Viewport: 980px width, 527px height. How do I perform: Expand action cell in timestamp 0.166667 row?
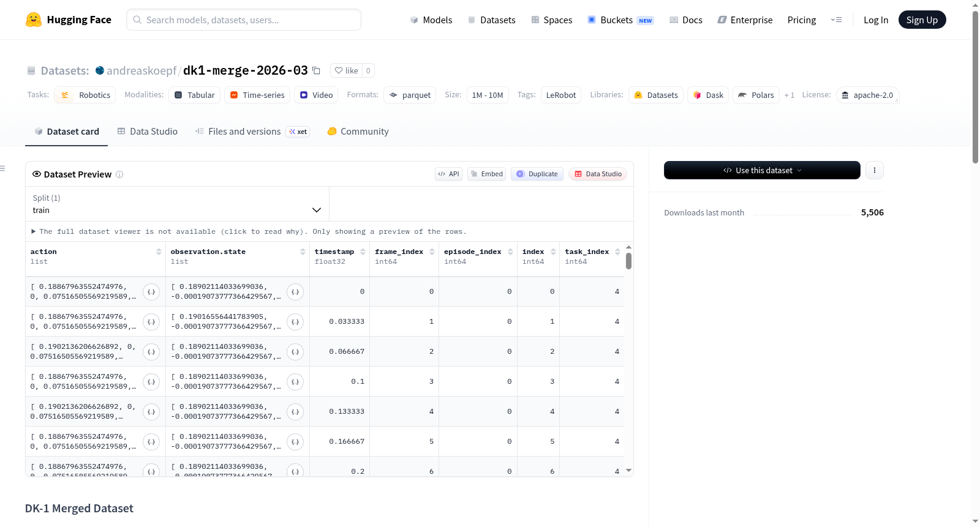151,442
